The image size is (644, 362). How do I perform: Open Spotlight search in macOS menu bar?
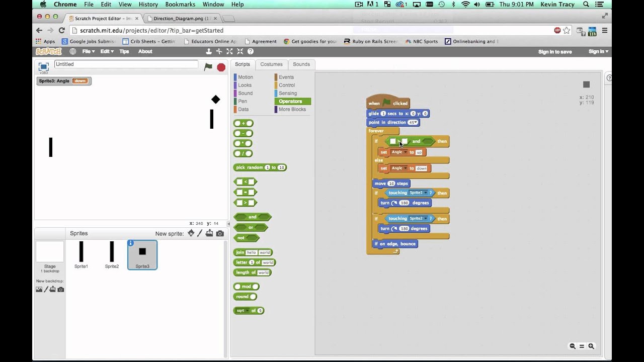pos(586,4)
